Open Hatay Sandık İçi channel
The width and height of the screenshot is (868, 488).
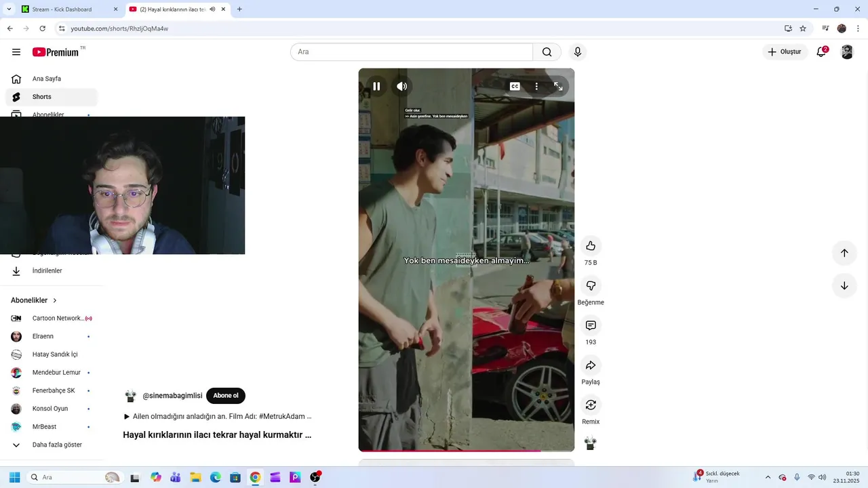pyautogui.click(x=52, y=354)
